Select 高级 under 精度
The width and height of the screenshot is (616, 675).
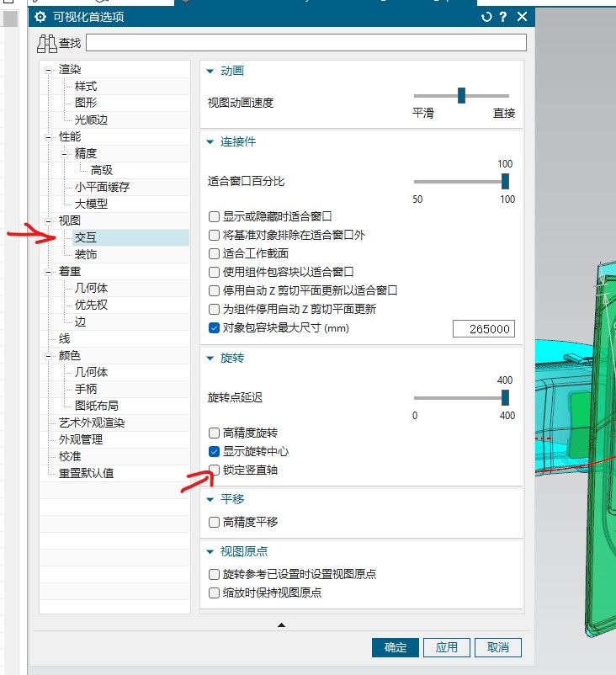click(102, 170)
